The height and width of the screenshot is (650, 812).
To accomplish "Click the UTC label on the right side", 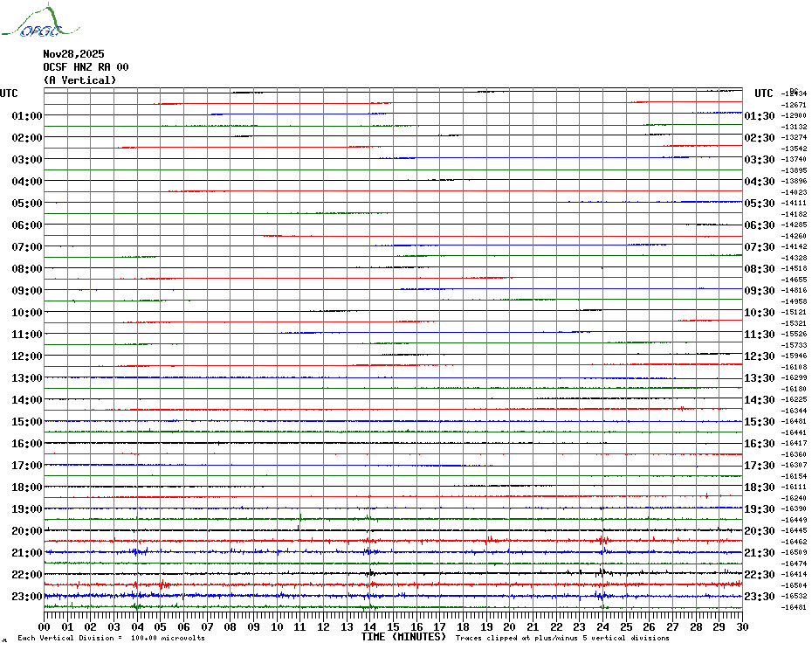I will [x=764, y=93].
